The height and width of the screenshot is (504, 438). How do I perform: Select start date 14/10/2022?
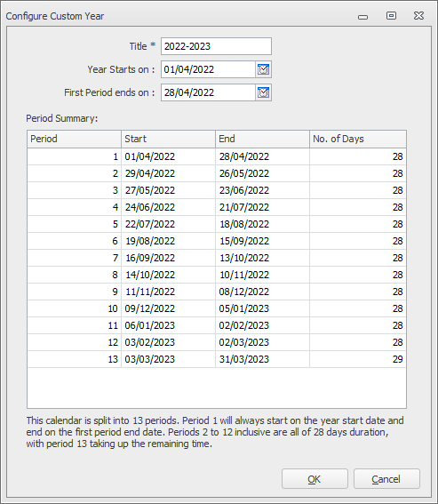(169, 275)
